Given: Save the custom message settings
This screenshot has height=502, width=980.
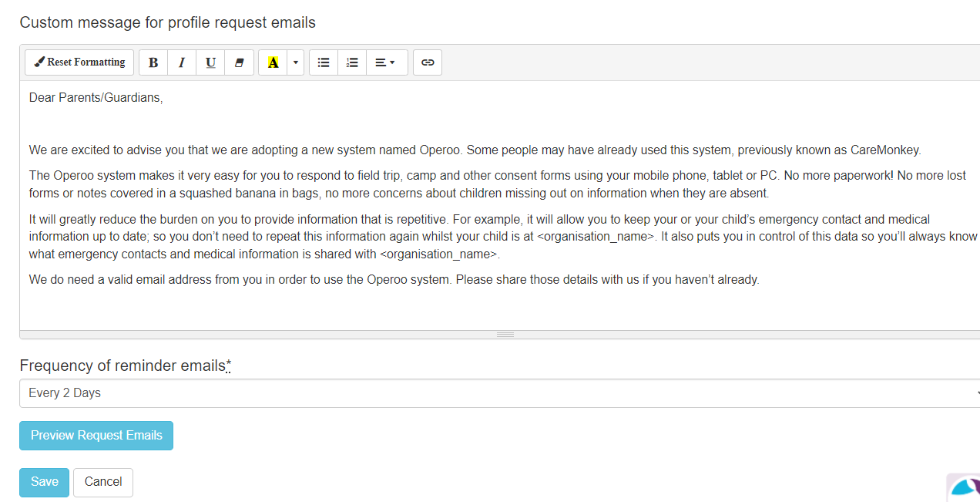Looking at the screenshot, I should pyautogui.click(x=44, y=482).
